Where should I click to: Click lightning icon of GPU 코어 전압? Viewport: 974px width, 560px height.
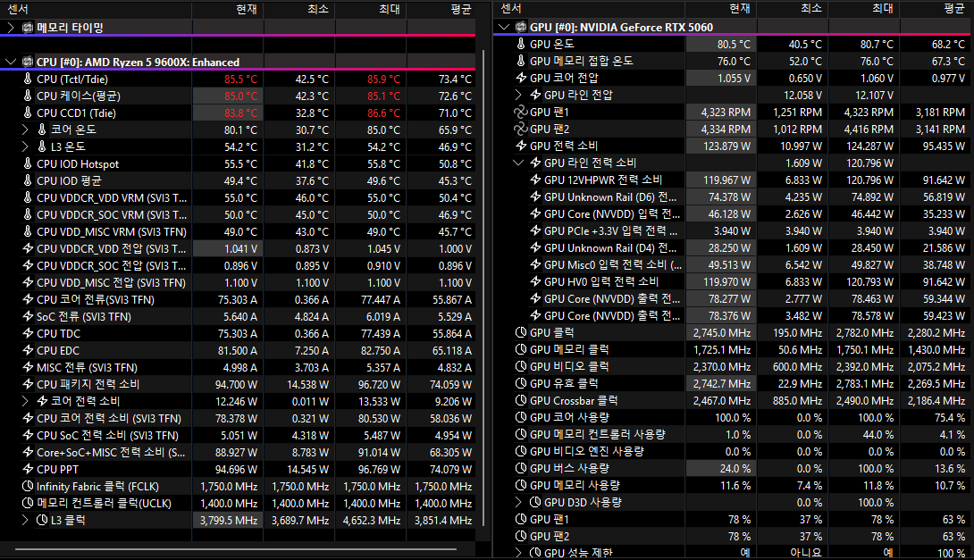click(x=521, y=78)
